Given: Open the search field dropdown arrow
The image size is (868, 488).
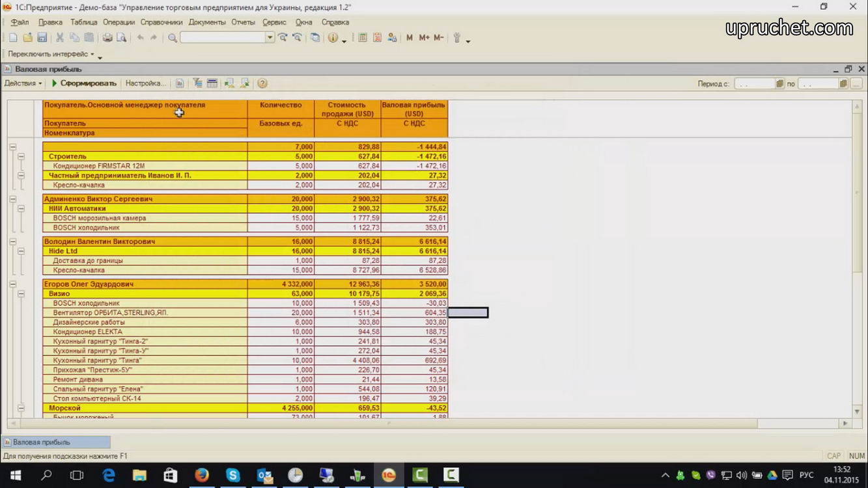Looking at the screenshot, I should tap(270, 38).
